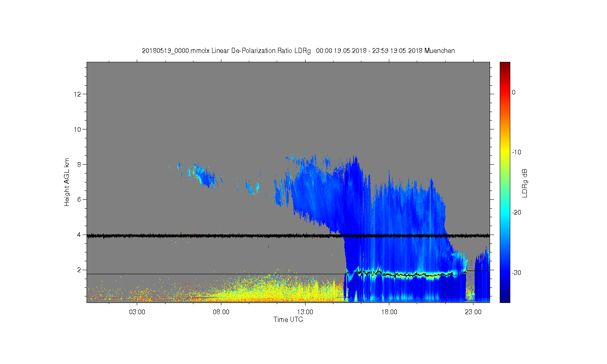This screenshot has height=364, width=607.
Task: Click the noisy black line at 4 km height
Action: point(288,235)
